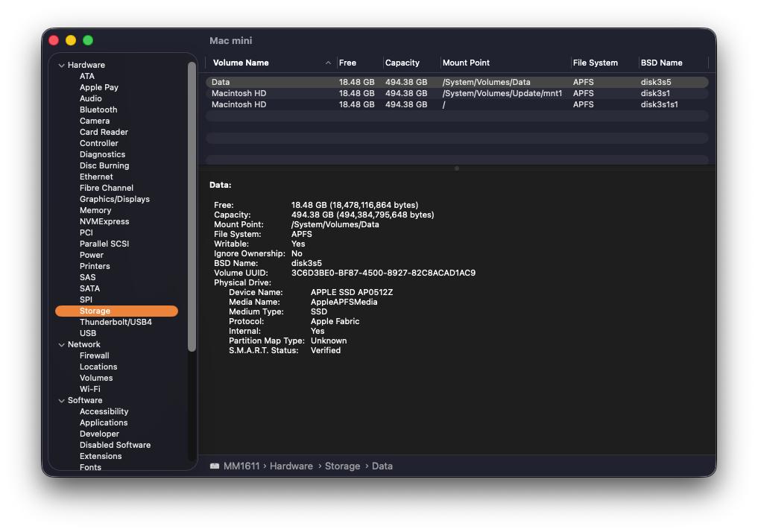Select Thunderbolt/USB4 in the sidebar
758x532 pixels.
(116, 322)
